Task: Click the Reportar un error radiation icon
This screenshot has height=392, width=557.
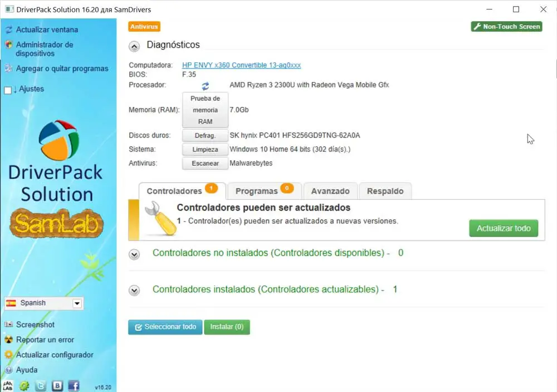Action: [9, 340]
